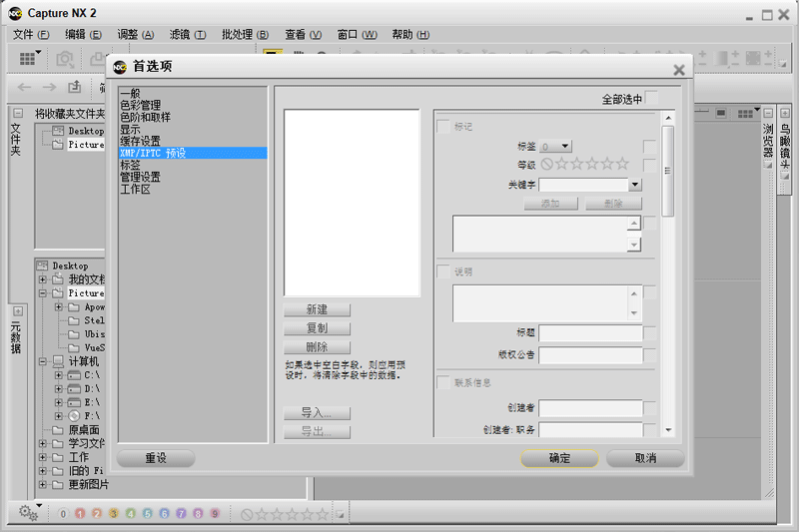This screenshot has height=532, width=799.
Task: Apply violet label 8 in bottom bar
Action: [x=198, y=514]
